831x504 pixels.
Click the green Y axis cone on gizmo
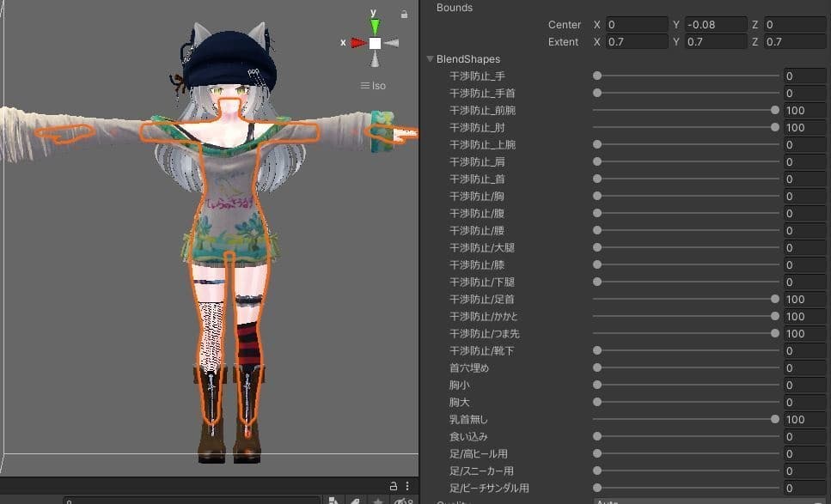point(375,27)
